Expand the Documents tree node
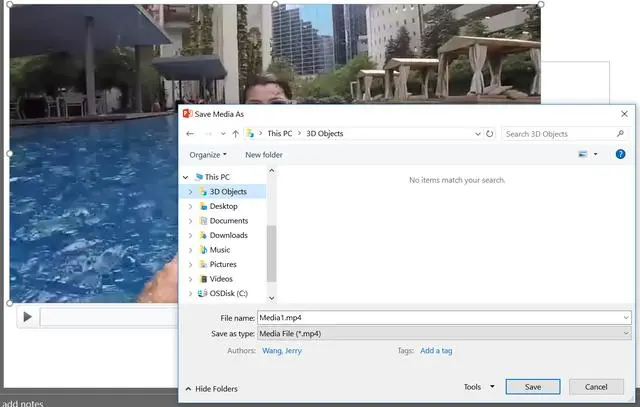 coord(190,221)
